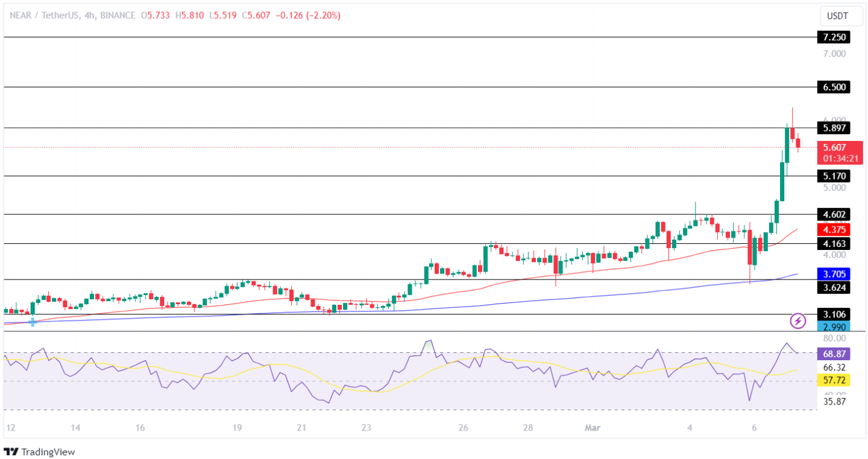Click date 16 on the time axis

point(140,428)
